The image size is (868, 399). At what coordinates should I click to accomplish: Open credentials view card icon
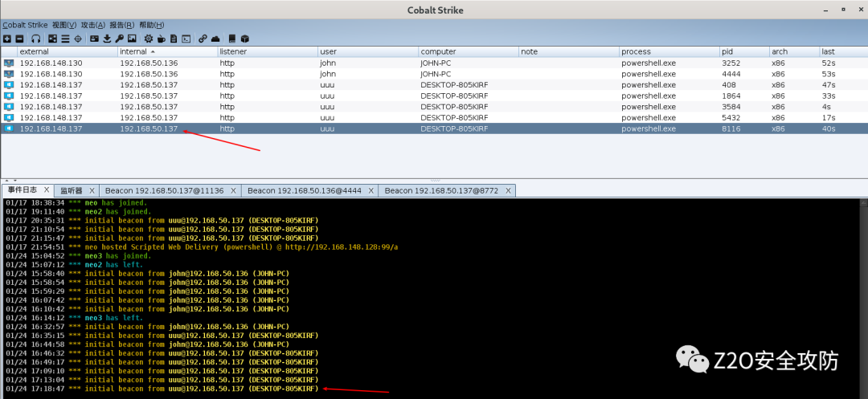94,39
